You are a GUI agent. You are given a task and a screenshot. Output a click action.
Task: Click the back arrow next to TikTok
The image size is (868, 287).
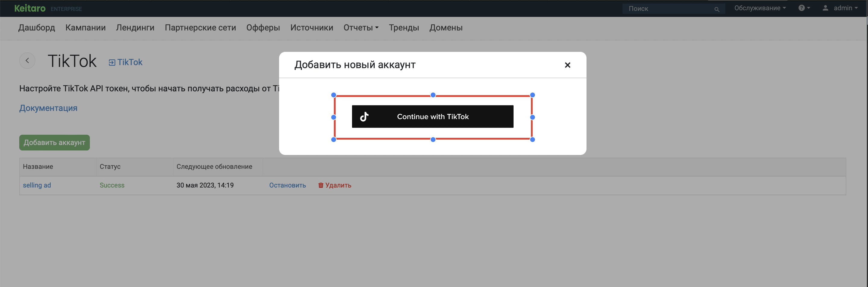(27, 61)
